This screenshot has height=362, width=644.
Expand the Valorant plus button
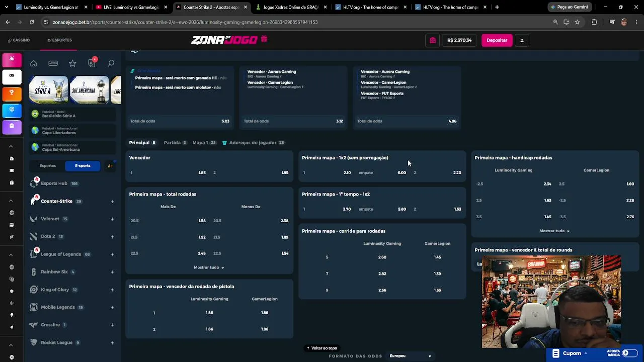112,219
